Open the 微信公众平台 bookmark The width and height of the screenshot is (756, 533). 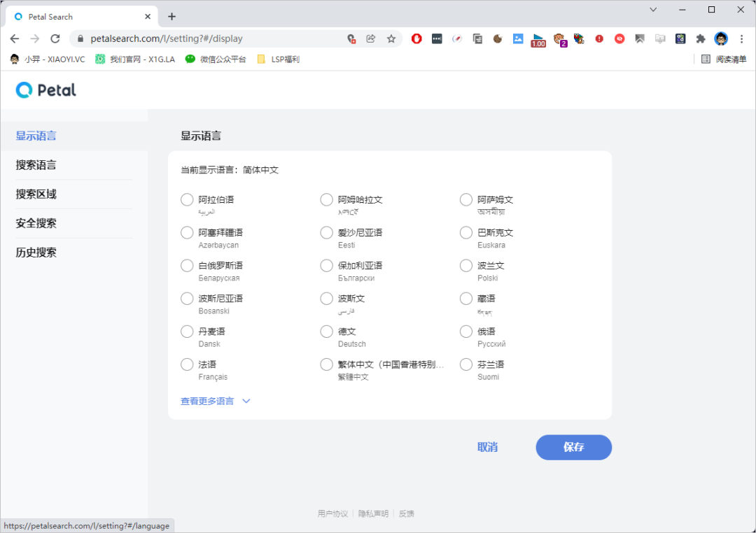(x=216, y=59)
